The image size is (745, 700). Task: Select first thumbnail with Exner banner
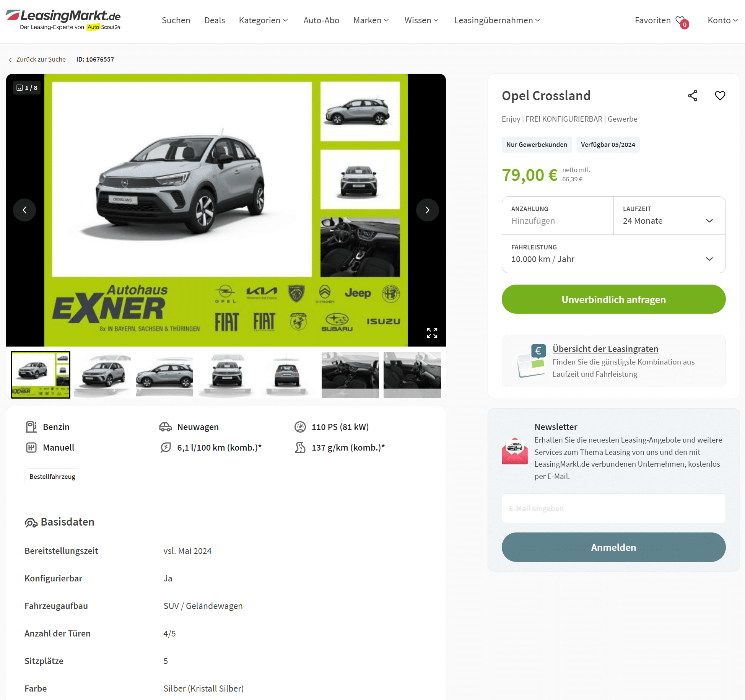[41, 375]
